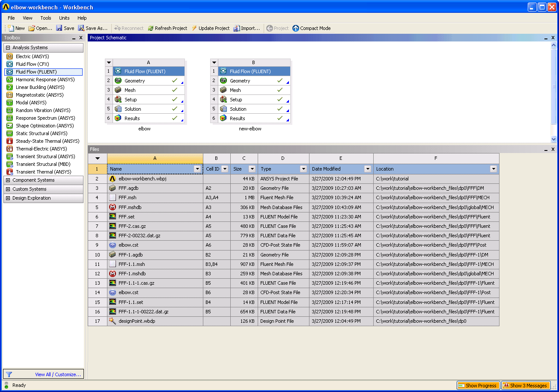559x392 pixels.
Task: Click the Save As toolbar icon
Action: tap(81, 28)
